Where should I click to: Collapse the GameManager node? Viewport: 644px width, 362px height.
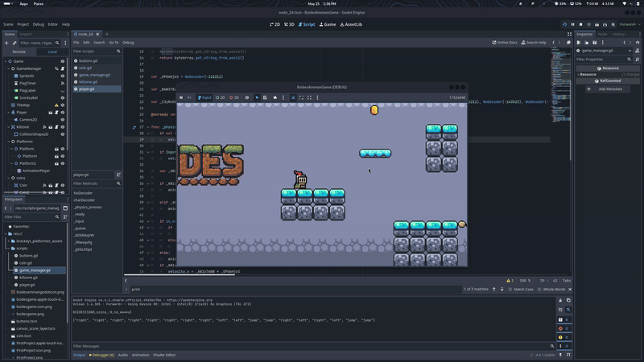tap(9, 69)
